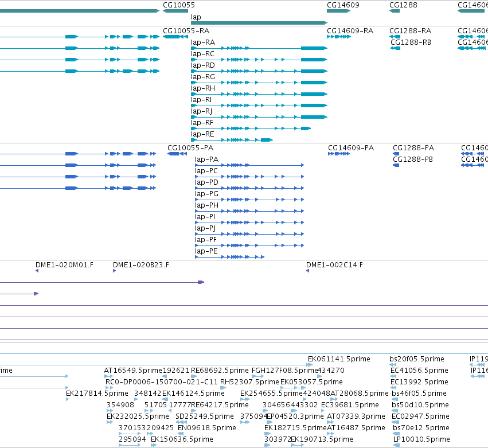Viewport: 488px width, 448px height.
Task: Click the EK150636.5prime EST label
Action: 182,439
